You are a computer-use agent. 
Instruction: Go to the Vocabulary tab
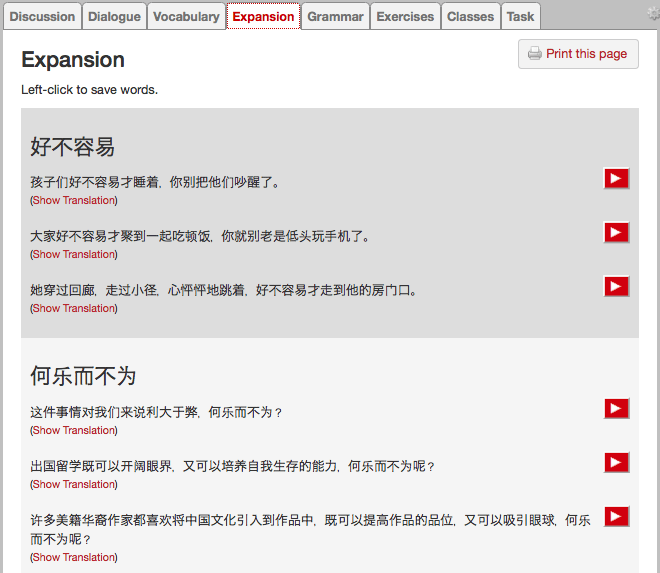click(186, 16)
